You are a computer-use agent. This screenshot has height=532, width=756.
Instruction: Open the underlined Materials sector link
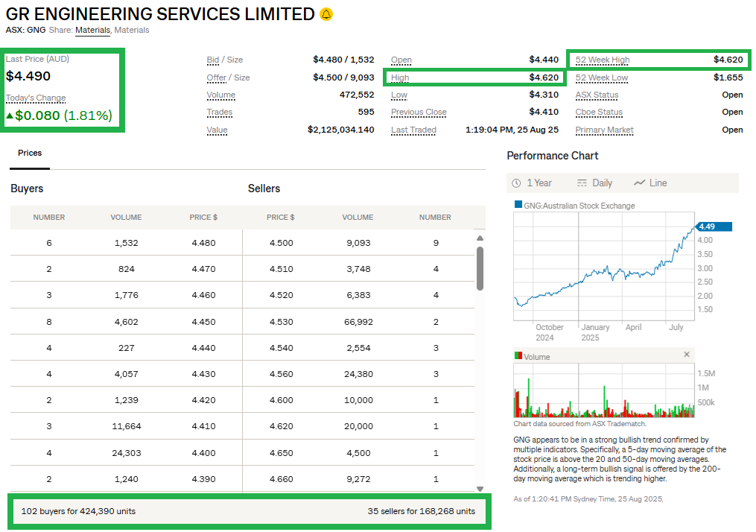92,31
